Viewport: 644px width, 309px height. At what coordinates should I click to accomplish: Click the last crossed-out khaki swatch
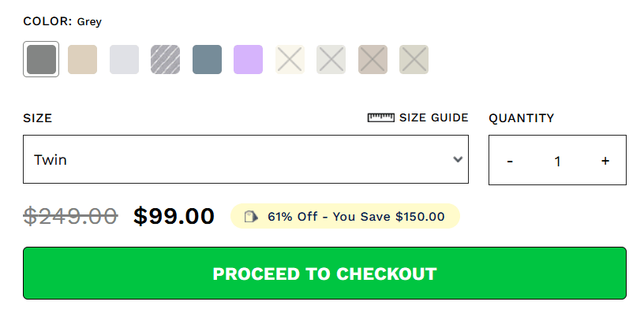coord(414,59)
